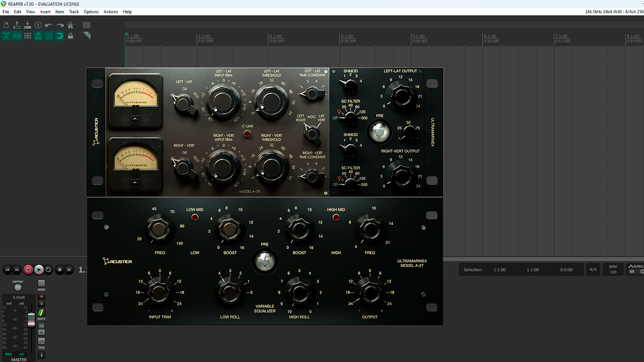Click the triangular ruler toolbar icon
644x362 pixels.
click(x=87, y=36)
